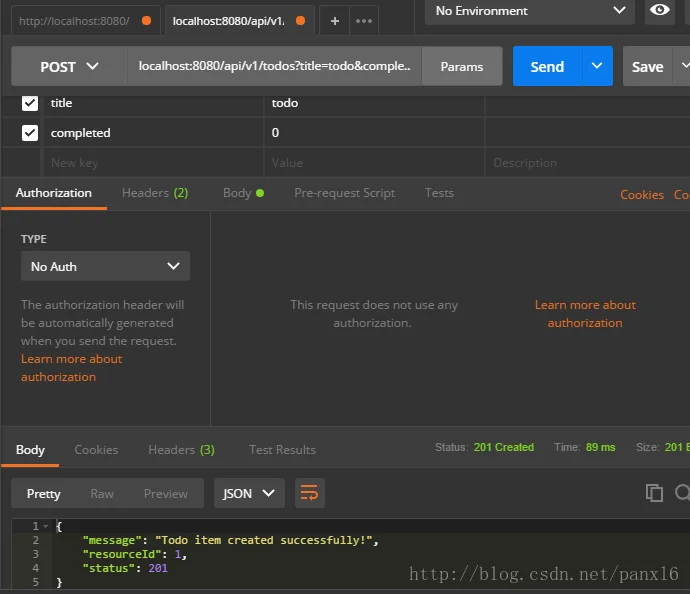Image resolution: width=690 pixels, height=594 pixels.
Task: Click the 201 Created status text
Action: [503, 447]
